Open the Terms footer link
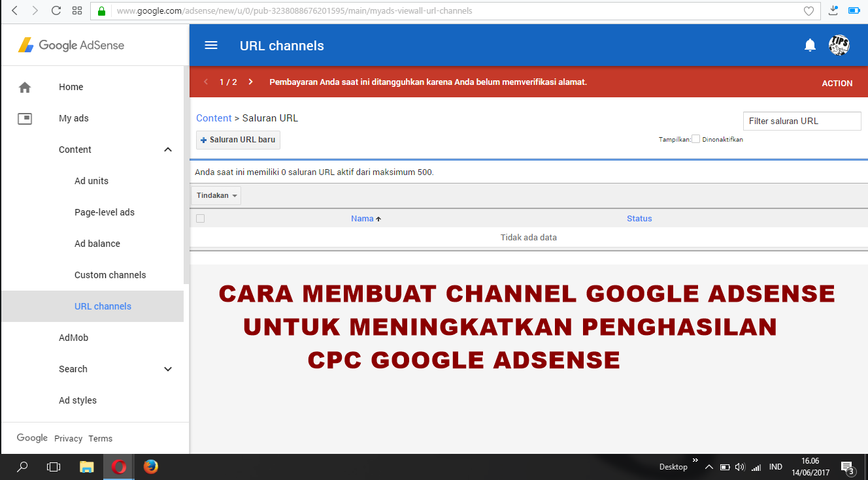 pos(101,439)
